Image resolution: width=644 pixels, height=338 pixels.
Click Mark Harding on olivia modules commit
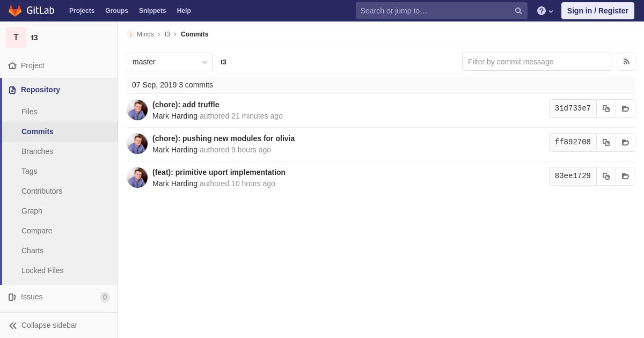[x=175, y=150]
